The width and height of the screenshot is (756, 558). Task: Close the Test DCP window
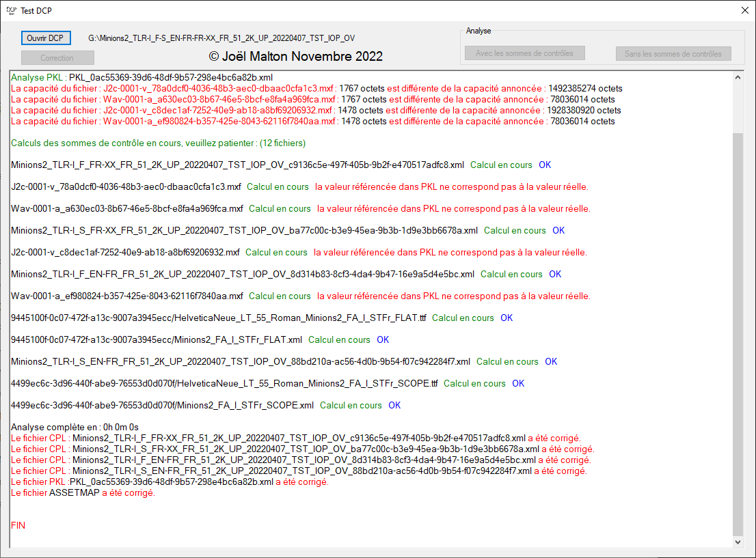click(745, 10)
